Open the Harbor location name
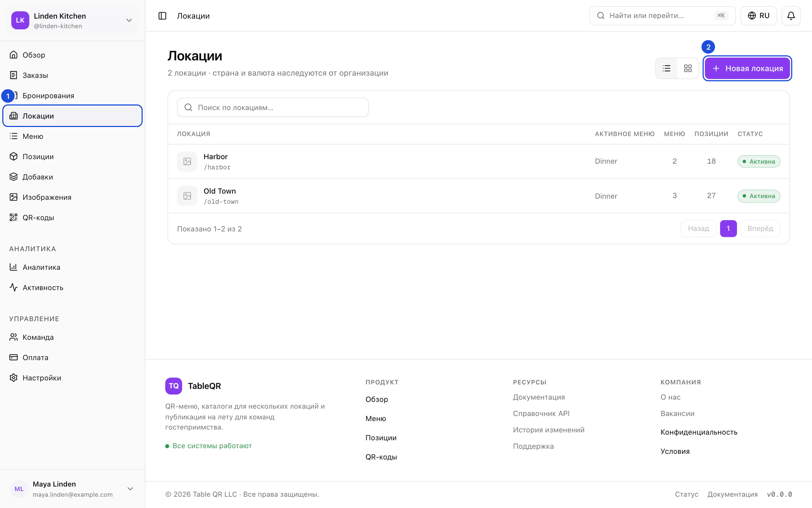 click(x=215, y=157)
